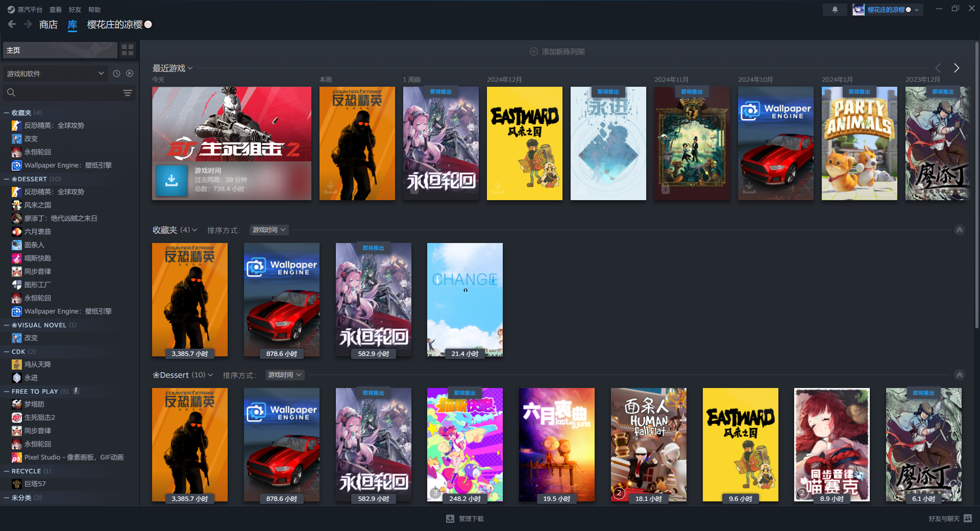Collapse the 收藏夹 sidebar category
The width and height of the screenshot is (980, 531).
pos(7,112)
